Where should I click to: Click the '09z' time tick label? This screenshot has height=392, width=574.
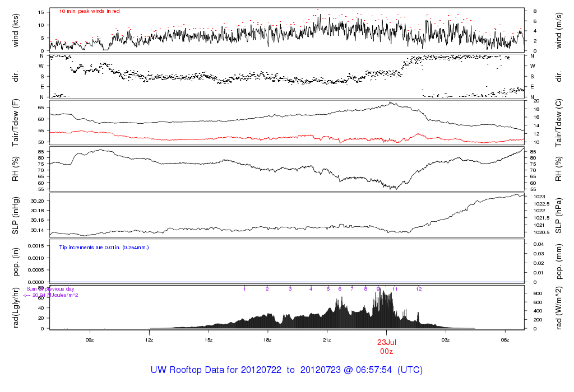click(90, 340)
